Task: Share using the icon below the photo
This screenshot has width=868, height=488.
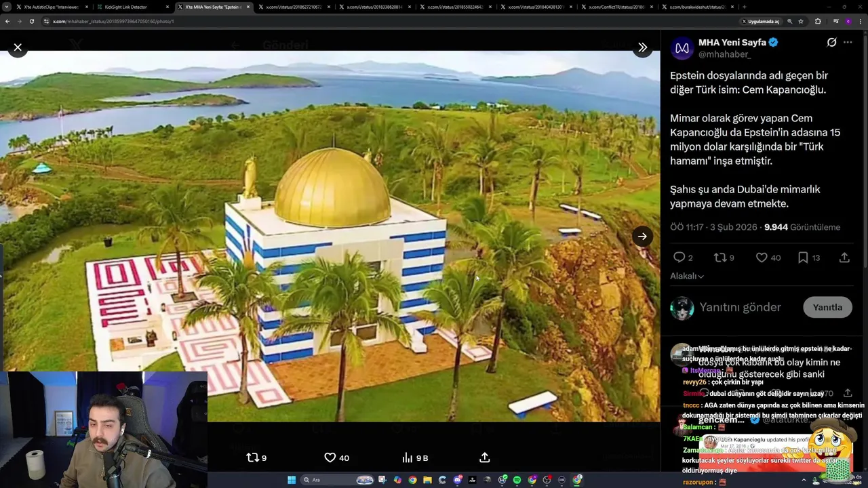Action: 484,457
